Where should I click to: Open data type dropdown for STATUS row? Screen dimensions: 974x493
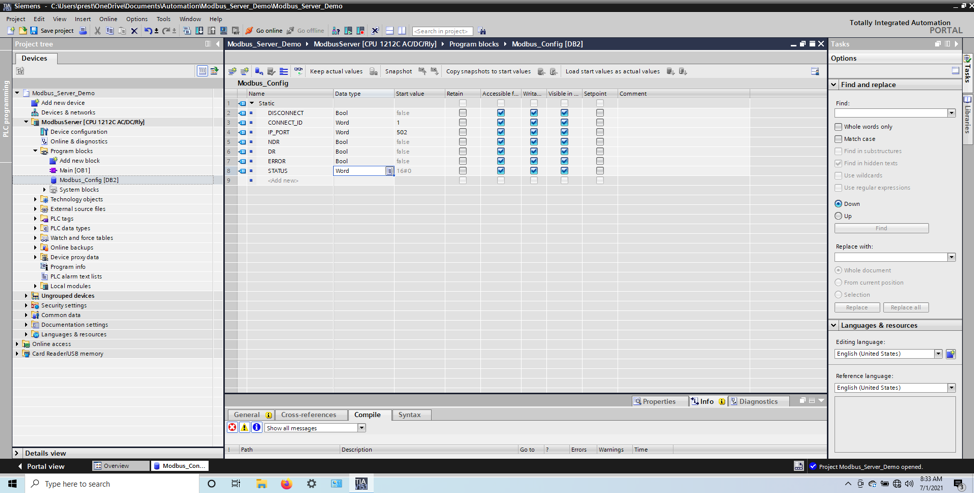point(389,171)
